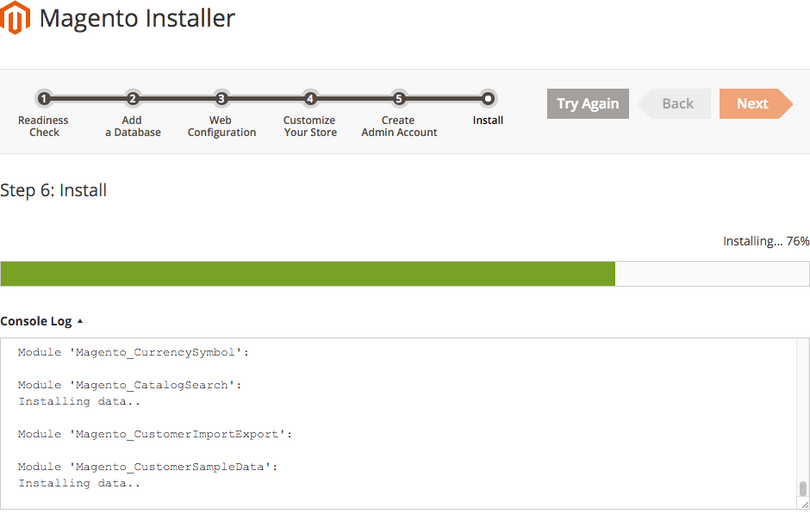Click the Add a Database step label
810x514 pixels.
click(x=133, y=126)
